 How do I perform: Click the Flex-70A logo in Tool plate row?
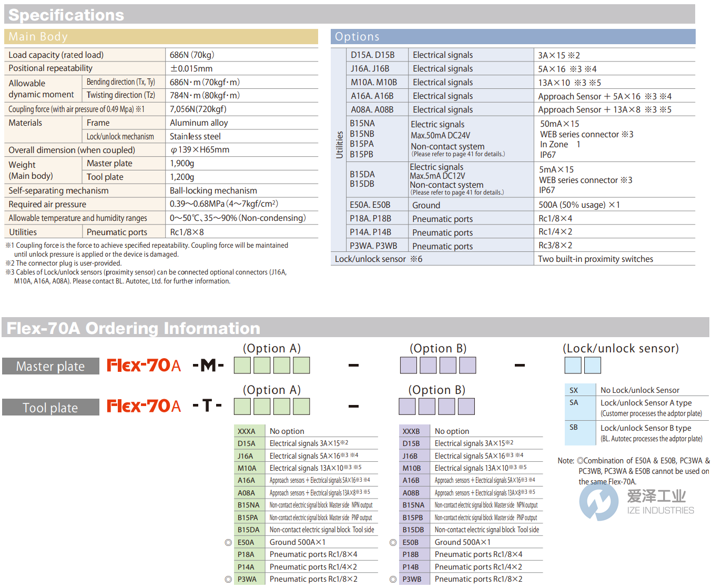pos(144,406)
